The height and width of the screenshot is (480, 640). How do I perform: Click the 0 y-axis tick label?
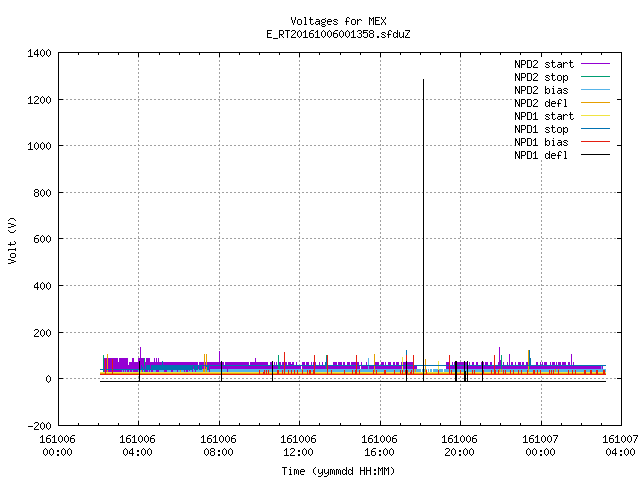49,380
